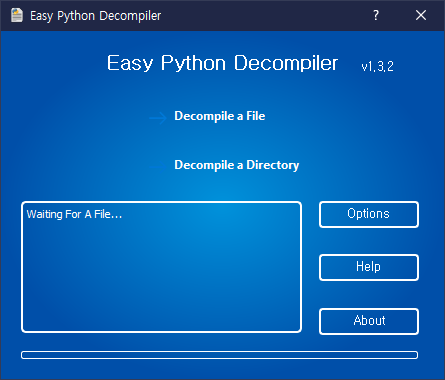445x380 pixels.
Task: Click the "Waiting For A File..." status text
Action: point(74,214)
